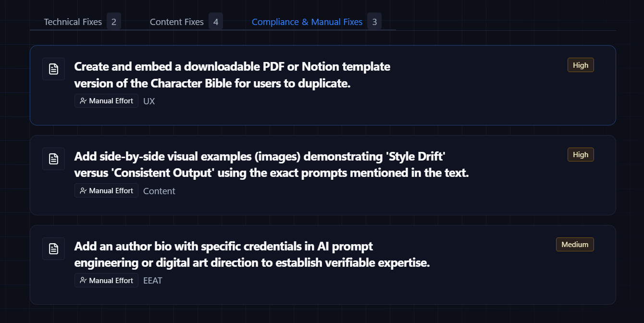Click the UX category label
Image resolution: width=644 pixels, height=323 pixels.
pos(149,101)
